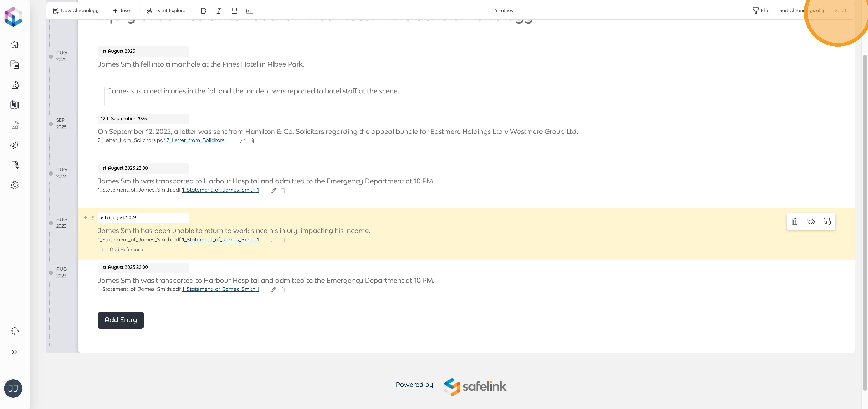Expand the sidebar with double chevron
Screen dimensions: 868x409
[x=14, y=352]
